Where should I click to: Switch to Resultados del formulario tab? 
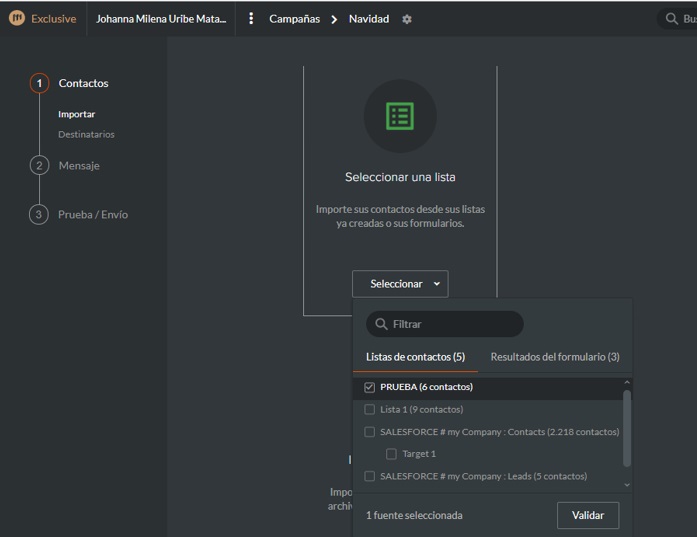[554, 357]
